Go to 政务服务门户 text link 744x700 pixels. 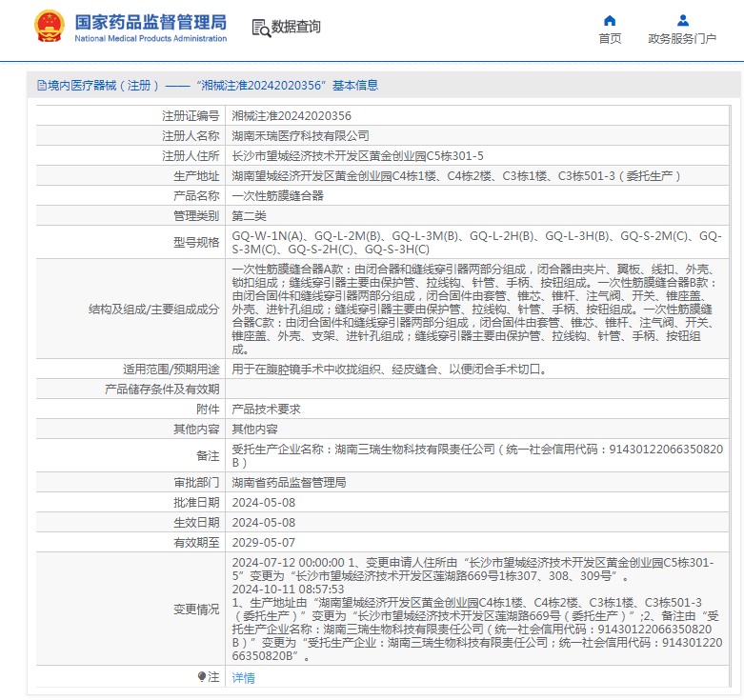pyautogui.click(x=682, y=39)
